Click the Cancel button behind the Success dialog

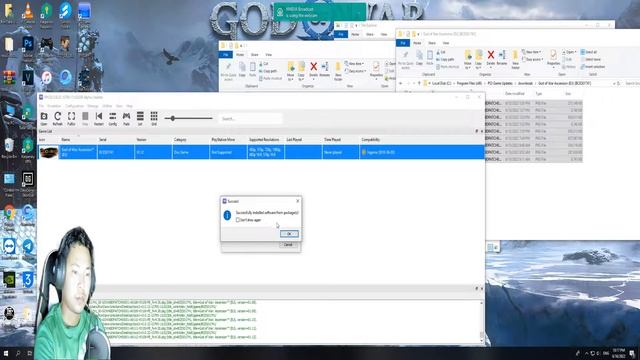point(288,245)
